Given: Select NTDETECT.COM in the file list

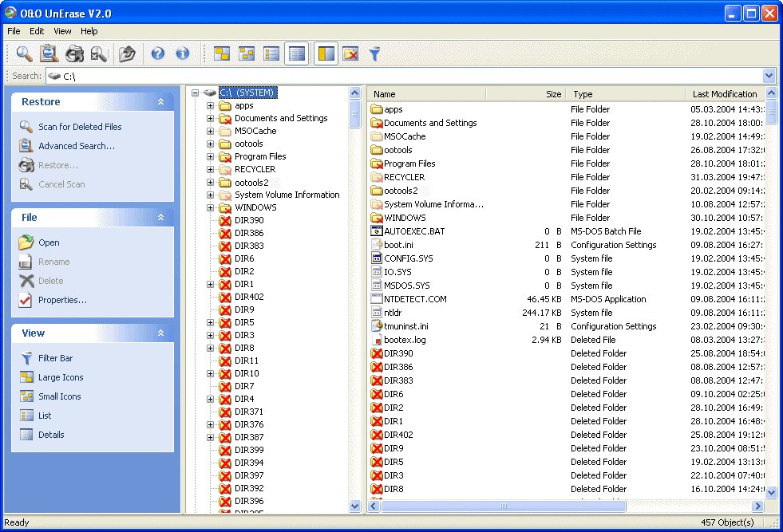Looking at the screenshot, I should click(415, 299).
